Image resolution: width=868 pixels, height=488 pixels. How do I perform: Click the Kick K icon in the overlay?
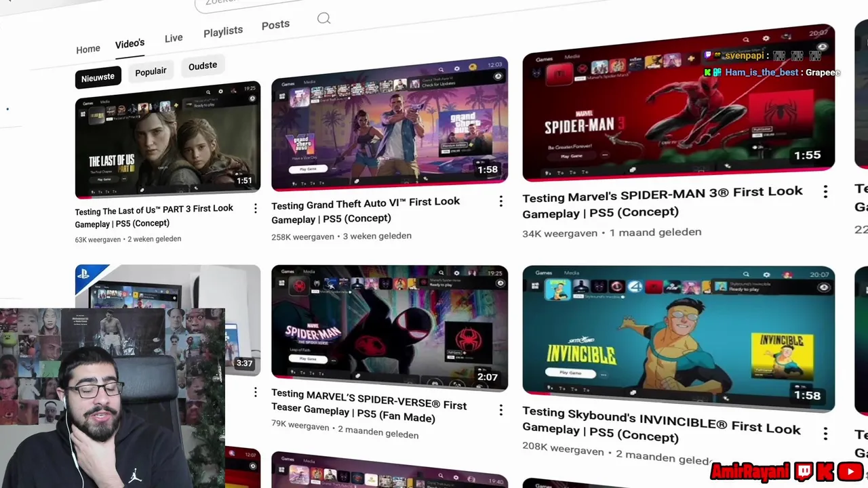click(x=825, y=472)
